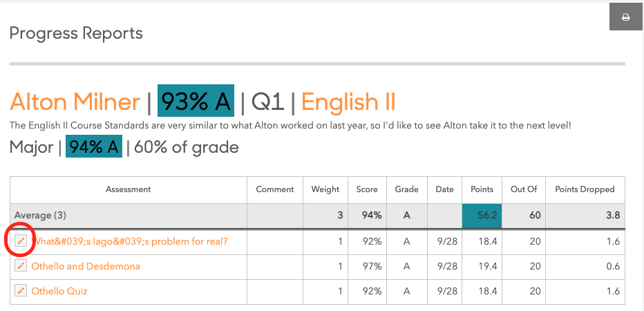644x311 pixels.
Task: Click the Average (3) summary row label
Action: click(x=40, y=215)
